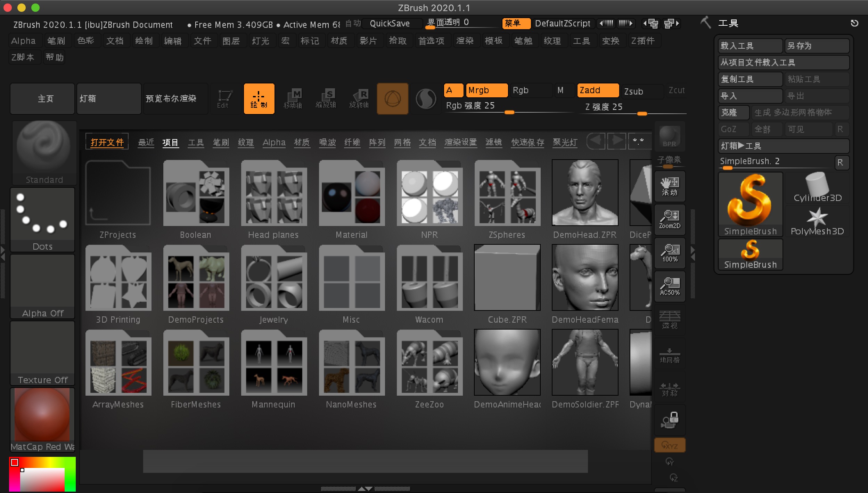Image resolution: width=868 pixels, height=493 pixels.
Task: Toggle the 菜单 (menus) button
Action: tap(516, 23)
